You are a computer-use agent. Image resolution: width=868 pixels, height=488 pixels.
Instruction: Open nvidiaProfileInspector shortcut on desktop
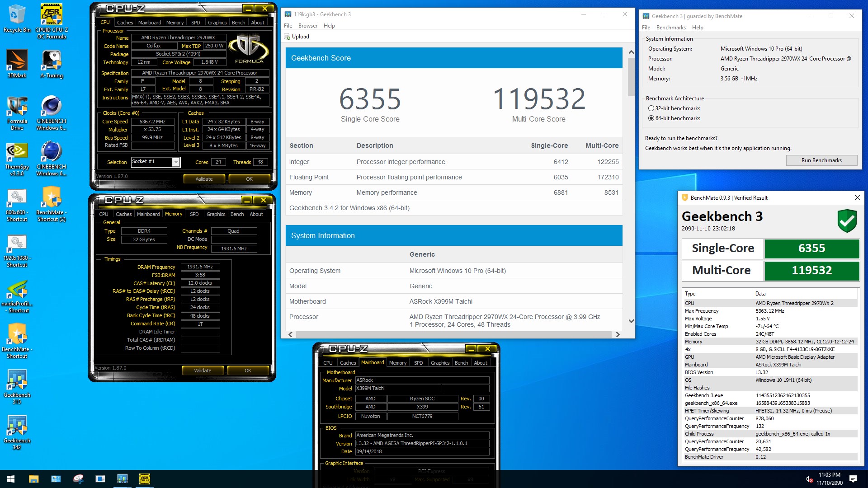point(17,296)
